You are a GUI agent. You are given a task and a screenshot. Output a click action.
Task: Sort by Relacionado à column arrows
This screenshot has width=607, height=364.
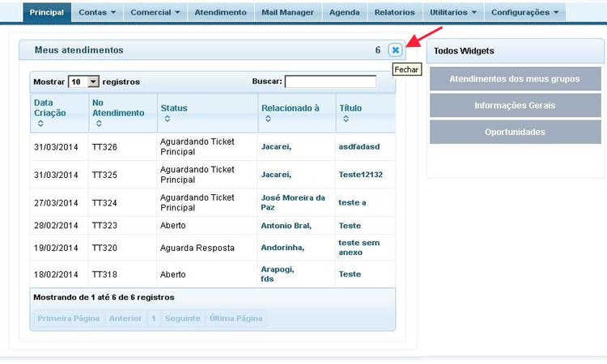tap(266, 119)
